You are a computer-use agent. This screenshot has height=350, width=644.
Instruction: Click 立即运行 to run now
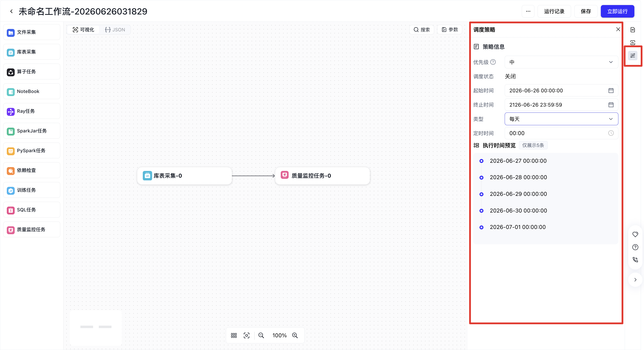(617, 11)
